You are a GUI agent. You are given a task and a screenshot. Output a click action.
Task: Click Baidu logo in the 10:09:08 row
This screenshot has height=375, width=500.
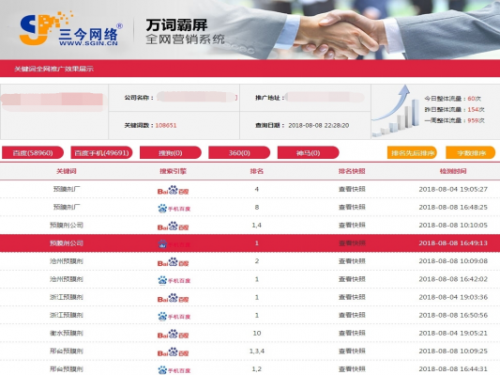tap(173, 262)
